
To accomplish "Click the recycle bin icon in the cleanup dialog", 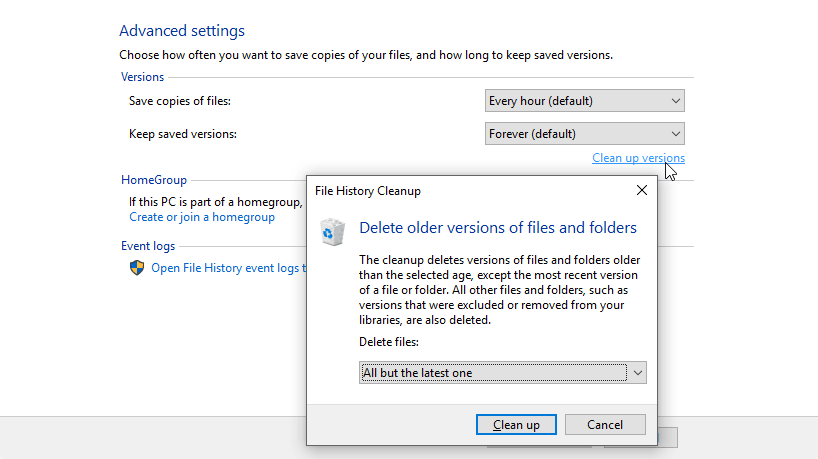I will click(x=332, y=232).
